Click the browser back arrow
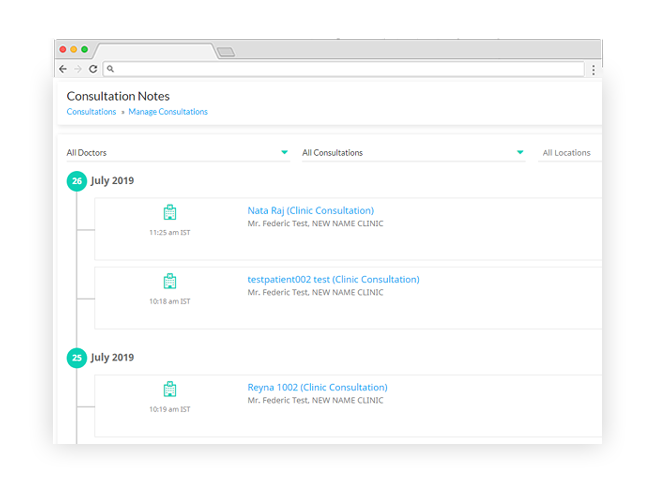Viewport: 650px width, 480px height. [x=64, y=69]
